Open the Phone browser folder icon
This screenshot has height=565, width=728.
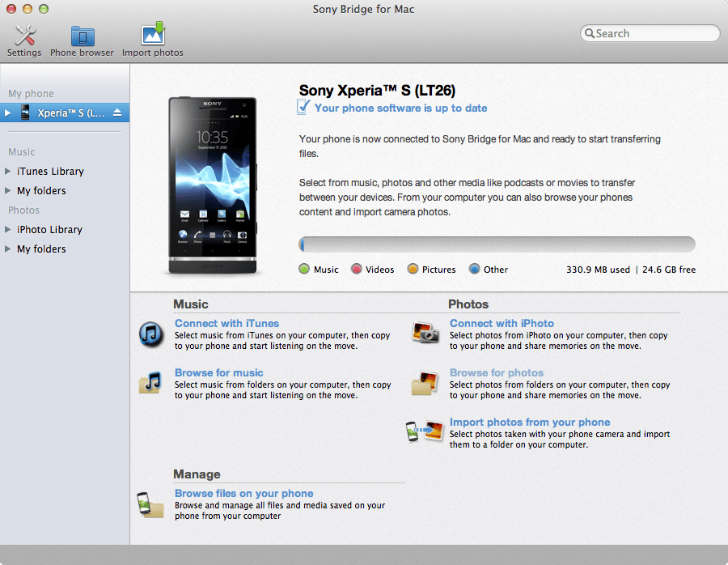tap(83, 36)
